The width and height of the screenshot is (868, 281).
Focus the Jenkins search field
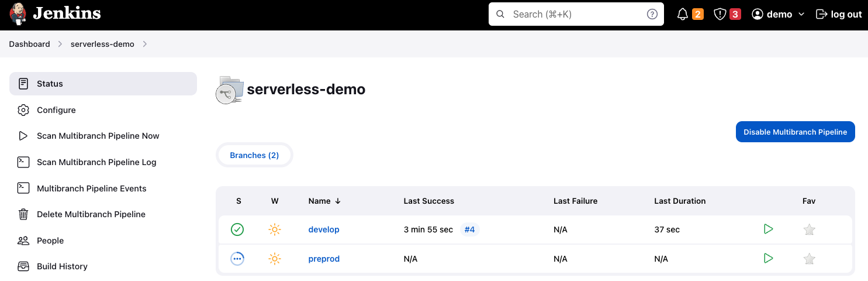tap(570, 14)
